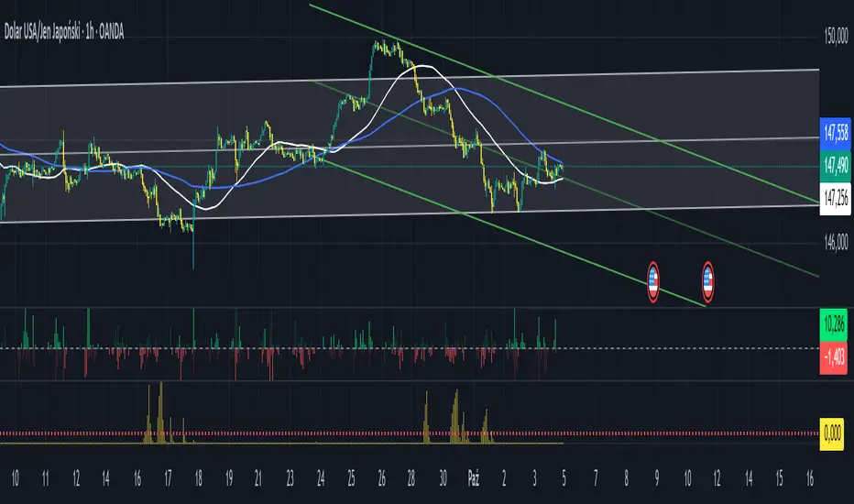
Task: Click the green 10,286 indicator value label
Action: [833, 324]
